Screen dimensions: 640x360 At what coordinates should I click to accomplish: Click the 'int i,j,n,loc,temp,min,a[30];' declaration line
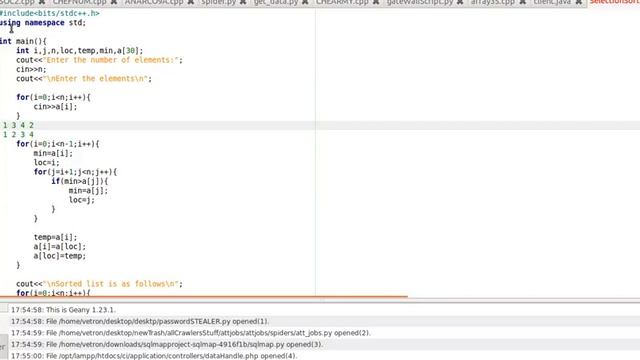pyautogui.click(x=80, y=51)
